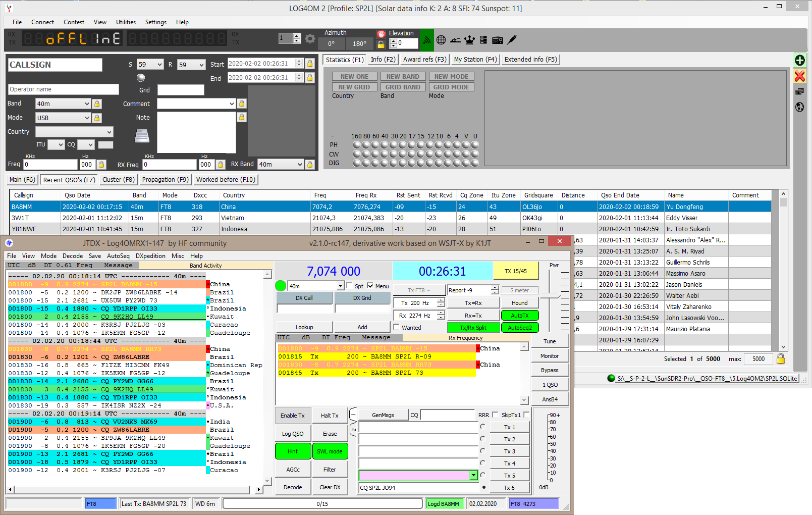The width and height of the screenshot is (812, 515).
Task: Select the radio button for Tx 1
Action: (x=483, y=427)
